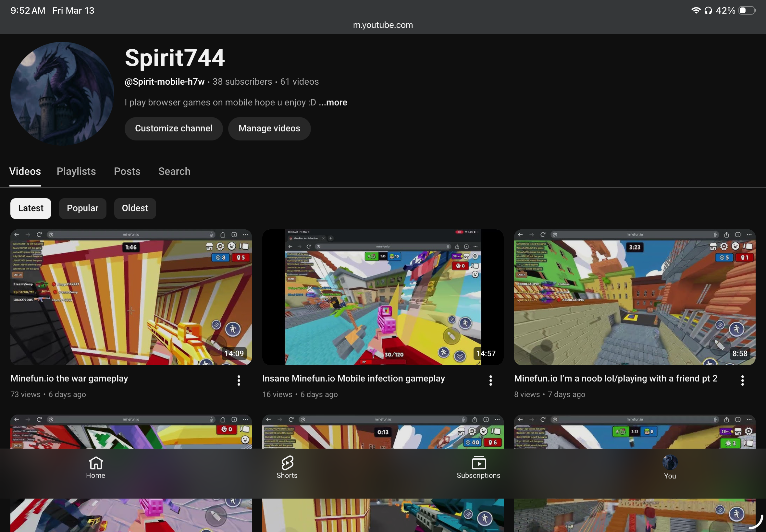
Task: Open the channel Search tab
Action: point(174,171)
